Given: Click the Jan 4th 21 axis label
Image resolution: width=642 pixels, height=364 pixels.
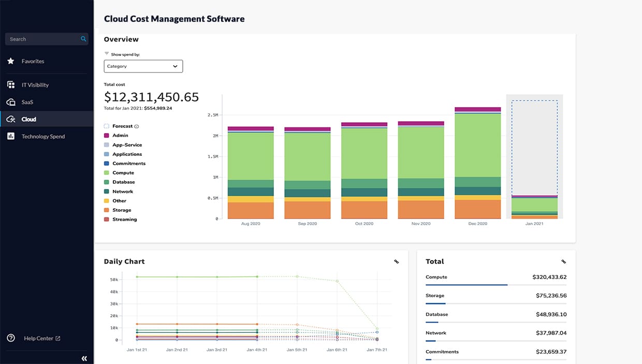Looking at the screenshot, I should click(257, 350).
